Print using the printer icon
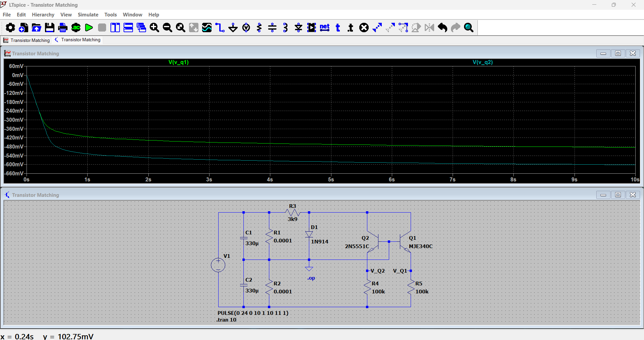The height and width of the screenshot is (340, 644). click(x=63, y=27)
